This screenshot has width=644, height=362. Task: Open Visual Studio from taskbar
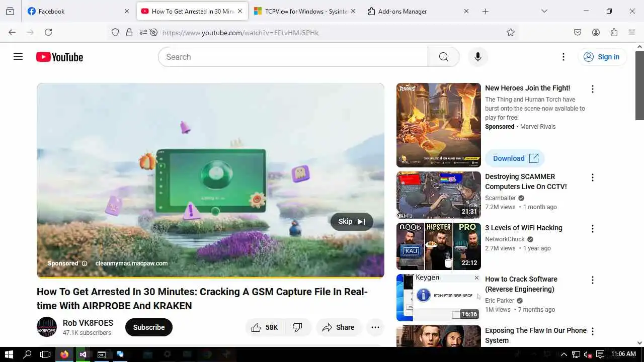[x=83, y=354]
